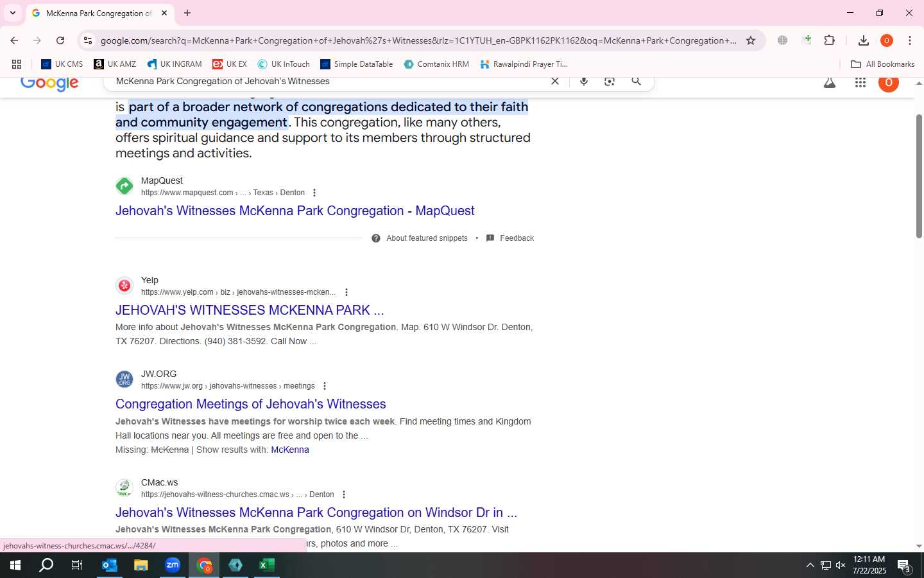Open Yelp JEHOVAH'S WITNESSES MCKENNA PARK result
The width and height of the screenshot is (924, 578).
[x=250, y=310]
